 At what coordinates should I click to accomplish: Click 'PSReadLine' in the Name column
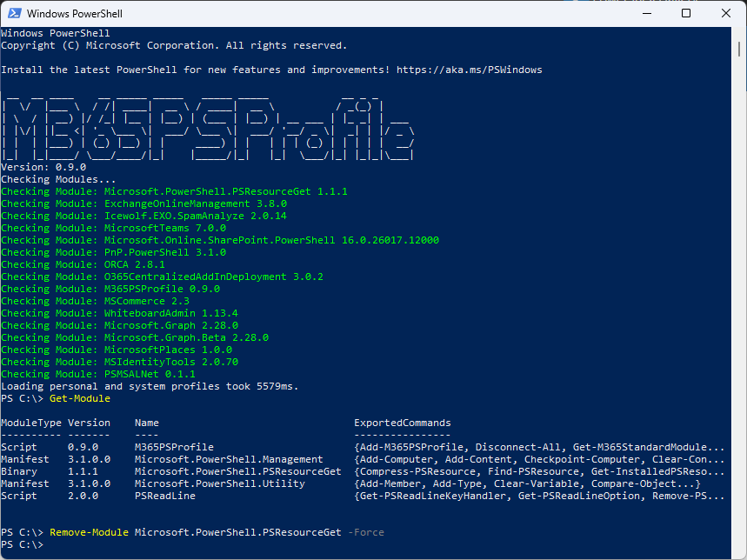click(165, 497)
